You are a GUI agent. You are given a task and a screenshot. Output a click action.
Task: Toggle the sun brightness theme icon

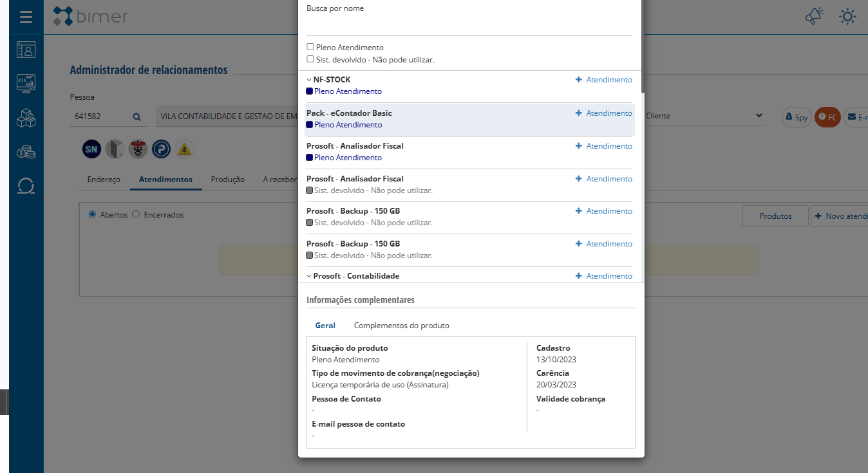pos(847,17)
